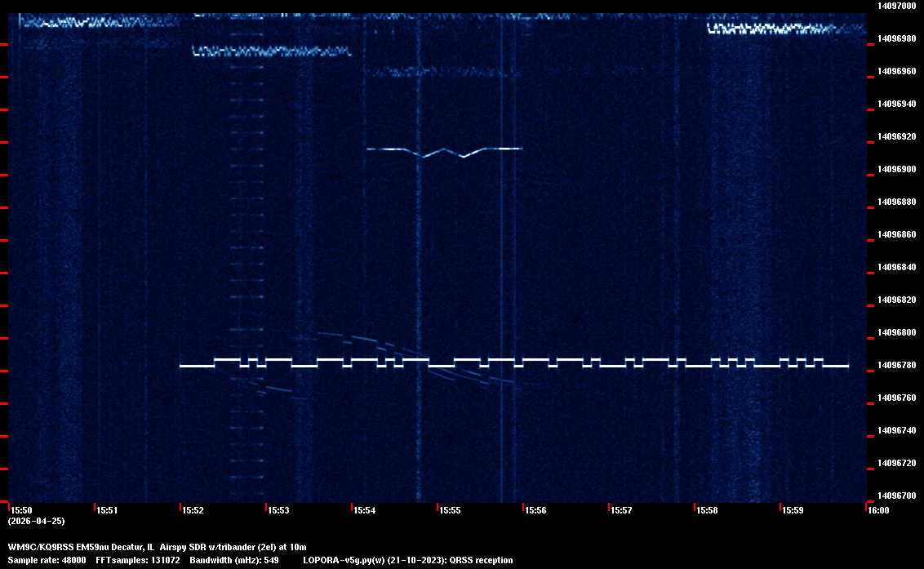Click the bright stepped keyed signal near 14096780
This screenshot has height=569, width=924.
click(514, 363)
